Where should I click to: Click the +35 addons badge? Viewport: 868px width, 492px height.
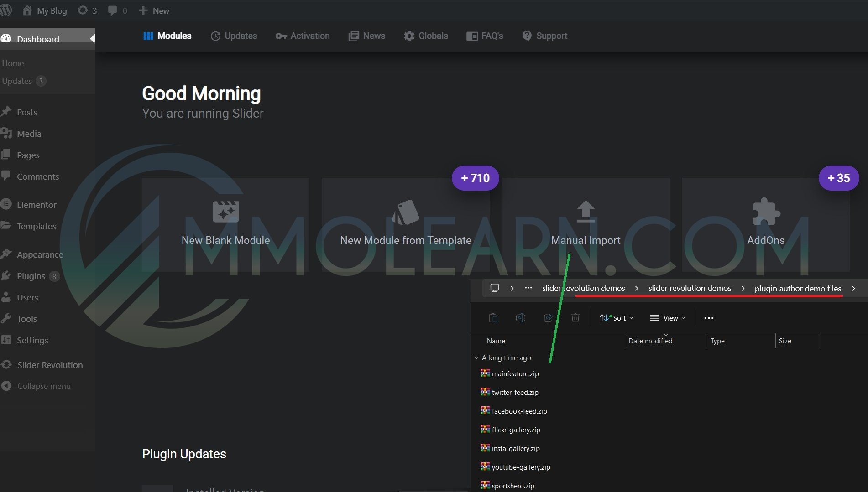pyautogui.click(x=839, y=178)
